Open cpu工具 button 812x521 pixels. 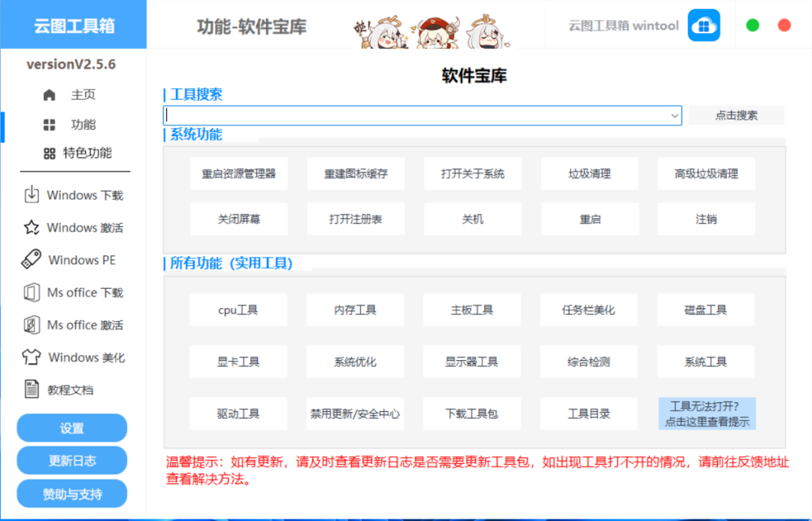pyautogui.click(x=238, y=310)
